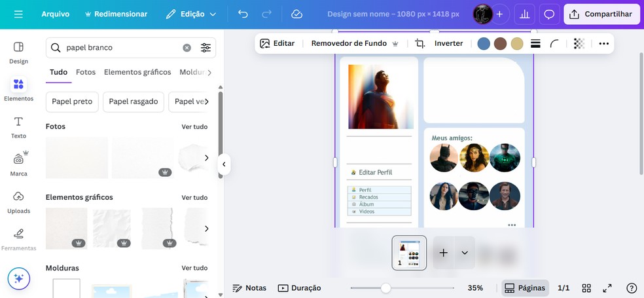The height and width of the screenshot is (298, 644).
Task: Click 'Ver tudo' next to Elementos gráficos
Action: coord(194,197)
